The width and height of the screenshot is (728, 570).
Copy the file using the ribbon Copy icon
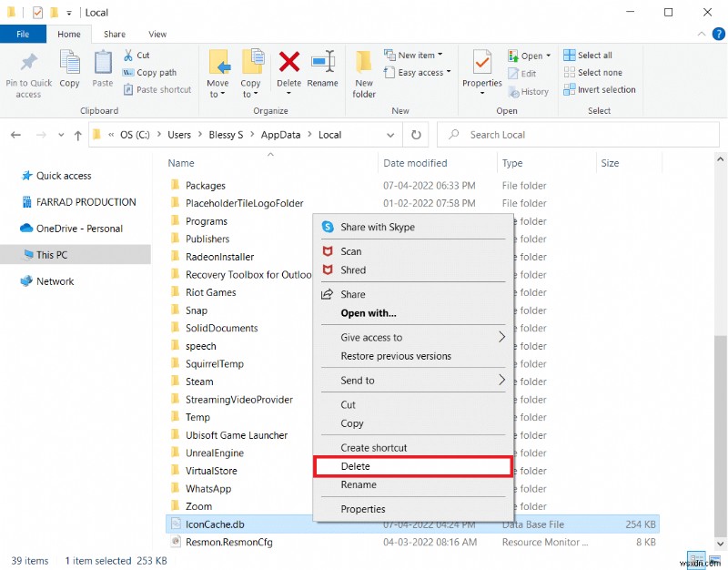(x=70, y=68)
